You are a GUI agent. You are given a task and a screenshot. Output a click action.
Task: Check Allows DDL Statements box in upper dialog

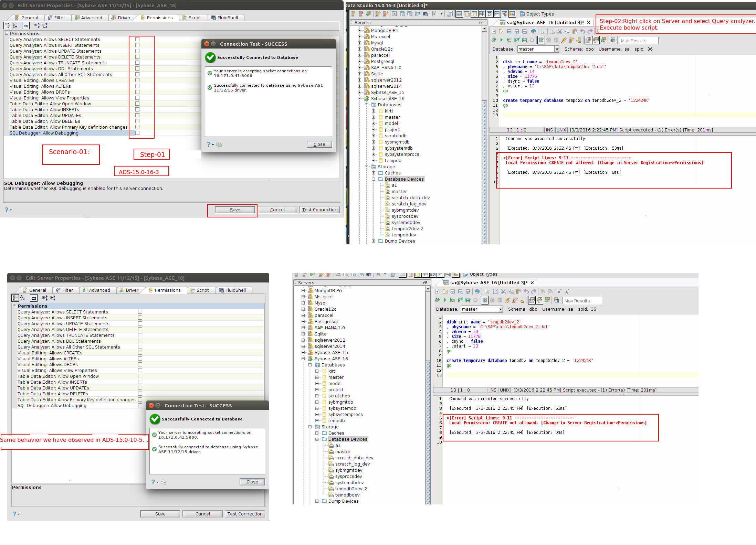pyautogui.click(x=137, y=68)
